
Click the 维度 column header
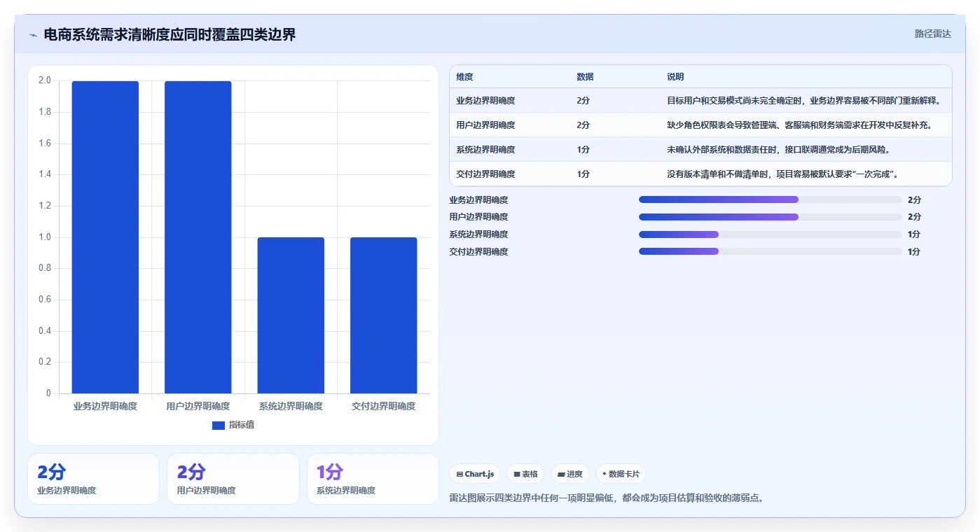465,77
